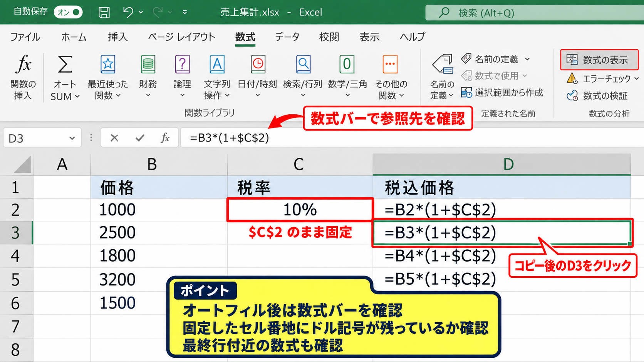Switch to the Home (ホーム) tab

[74, 37]
